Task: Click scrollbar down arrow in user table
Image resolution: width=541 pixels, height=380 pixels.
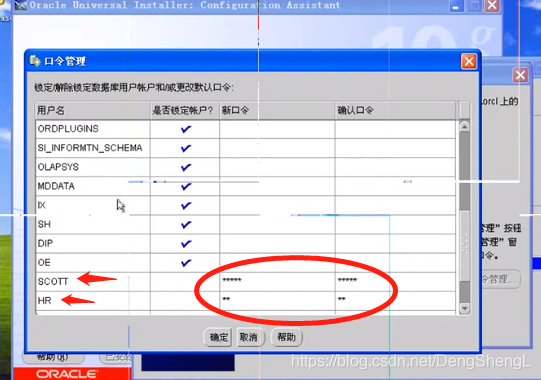Action: 464,308
